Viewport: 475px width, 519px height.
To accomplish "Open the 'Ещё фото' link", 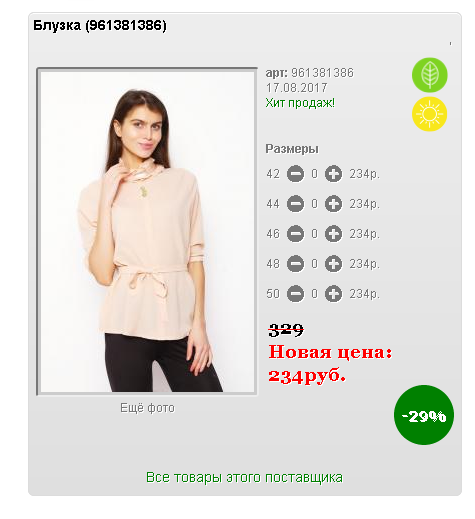I will pos(147,408).
